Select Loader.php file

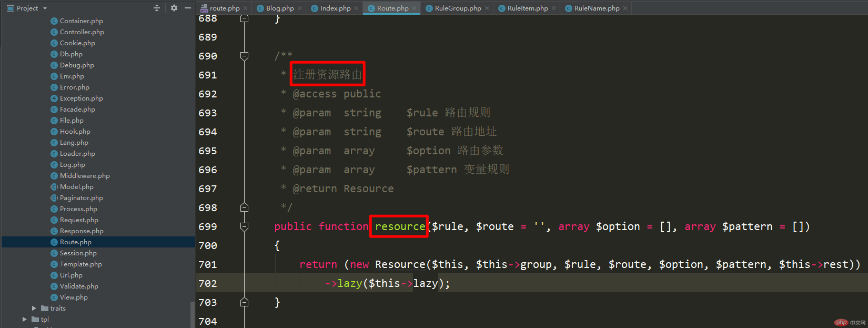(77, 154)
